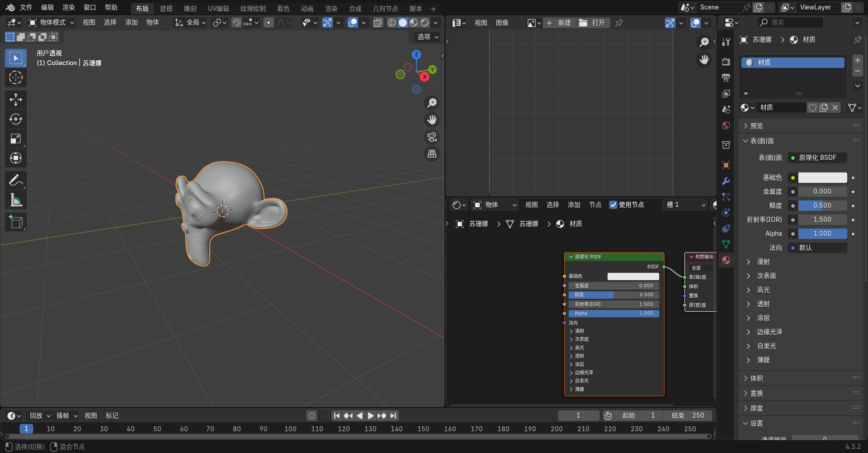The height and width of the screenshot is (453, 868).
Task: Select the Move tool in the toolbar
Action: [16, 100]
